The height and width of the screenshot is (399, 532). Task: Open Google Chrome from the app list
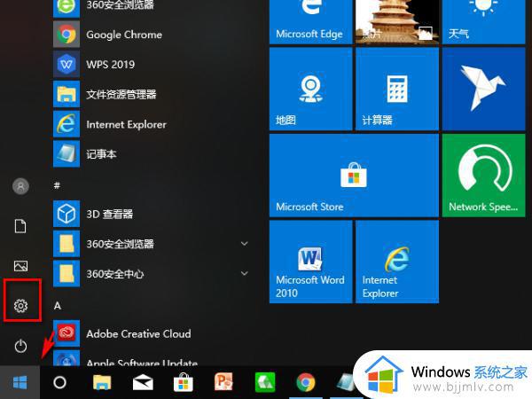click(152, 35)
